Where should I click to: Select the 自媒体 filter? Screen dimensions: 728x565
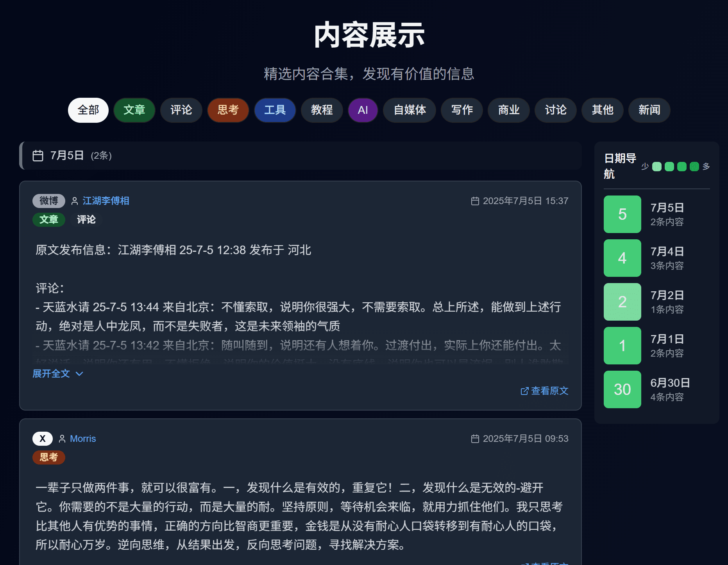point(409,110)
